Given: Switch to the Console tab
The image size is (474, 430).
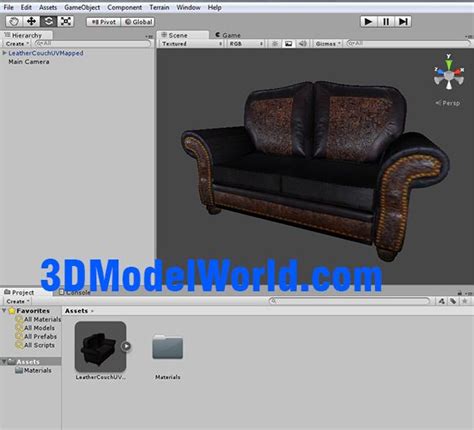Looking at the screenshot, I should 75,292.
